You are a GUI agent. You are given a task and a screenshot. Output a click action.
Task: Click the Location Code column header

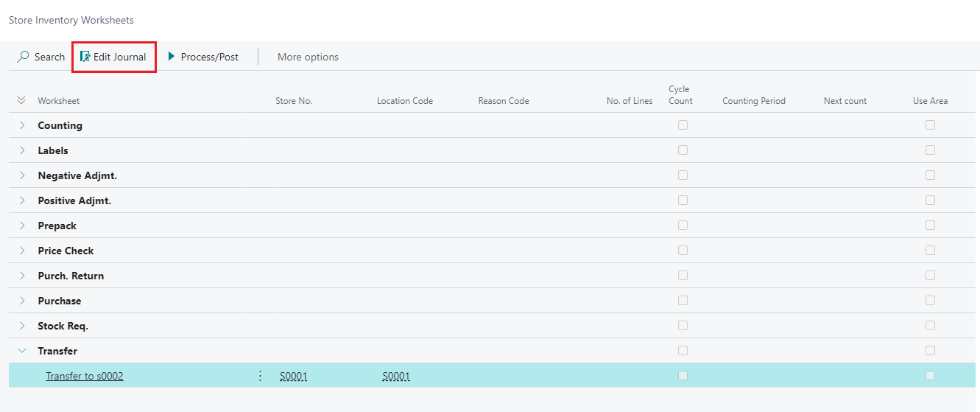[404, 101]
